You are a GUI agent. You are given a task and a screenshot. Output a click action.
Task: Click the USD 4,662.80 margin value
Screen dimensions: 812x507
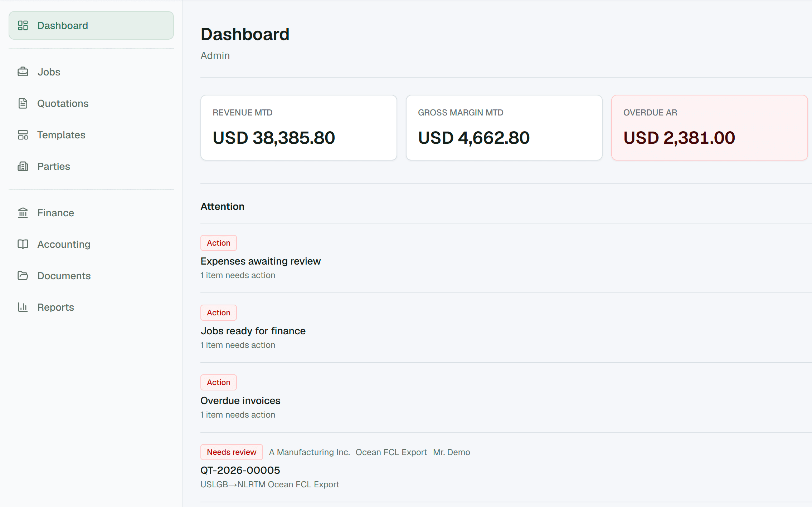pos(474,138)
